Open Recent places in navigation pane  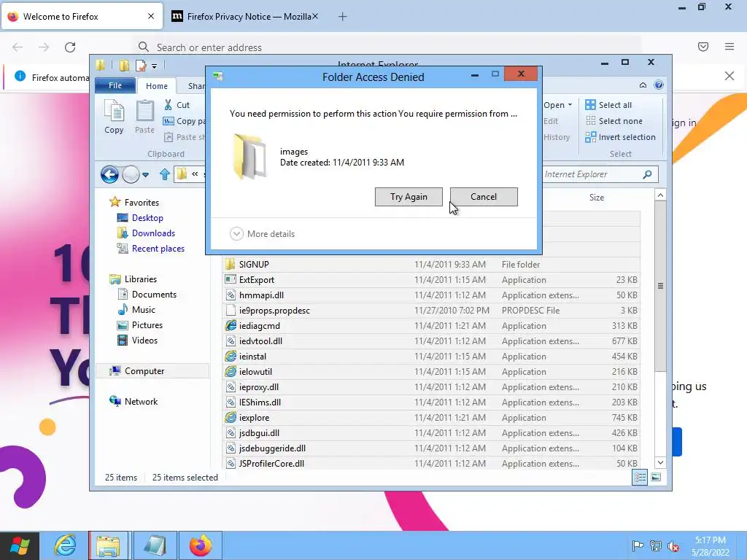158,248
